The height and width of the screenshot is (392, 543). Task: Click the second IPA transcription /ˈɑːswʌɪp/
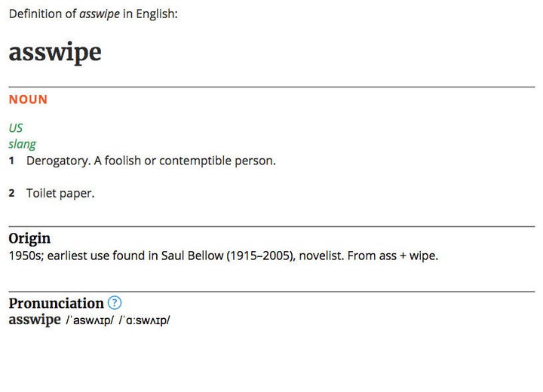pyautogui.click(x=144, y=320)
